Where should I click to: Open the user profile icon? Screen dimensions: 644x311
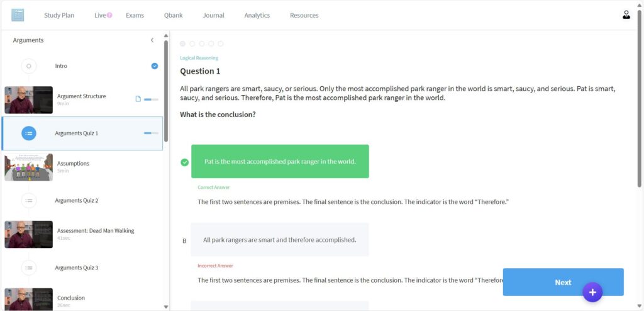tap(626, 15)
